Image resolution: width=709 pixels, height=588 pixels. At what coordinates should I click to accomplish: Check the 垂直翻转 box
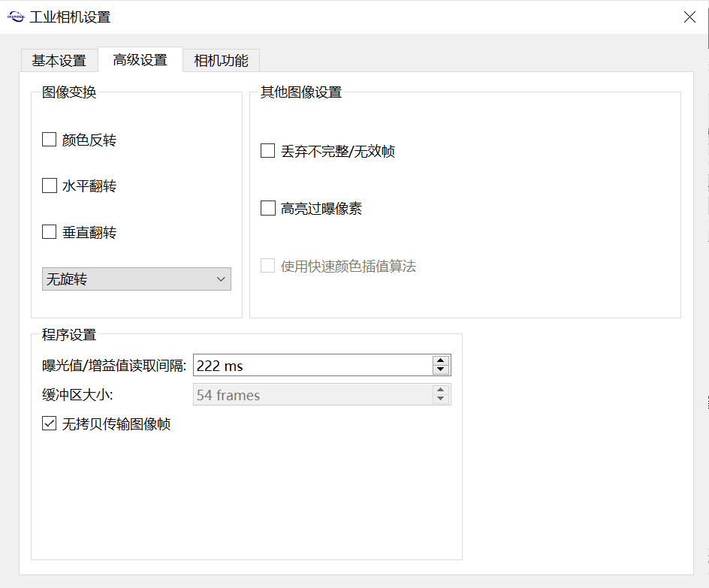pyautogui.click(x=50, y=232)
